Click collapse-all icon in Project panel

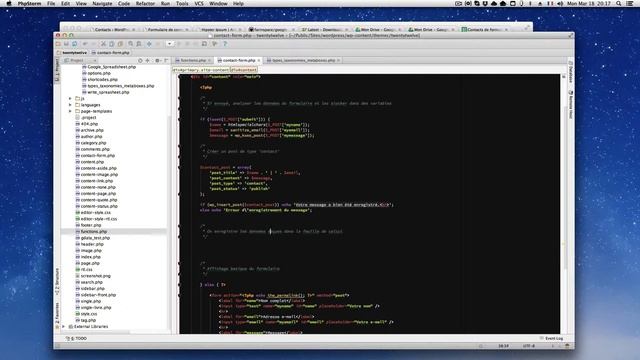tap(148, 60)
